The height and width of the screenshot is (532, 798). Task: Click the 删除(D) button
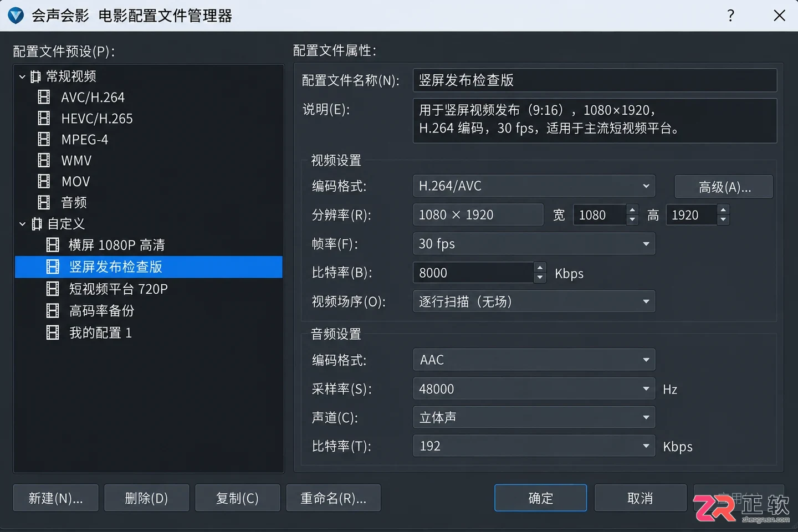click(146, 498)
